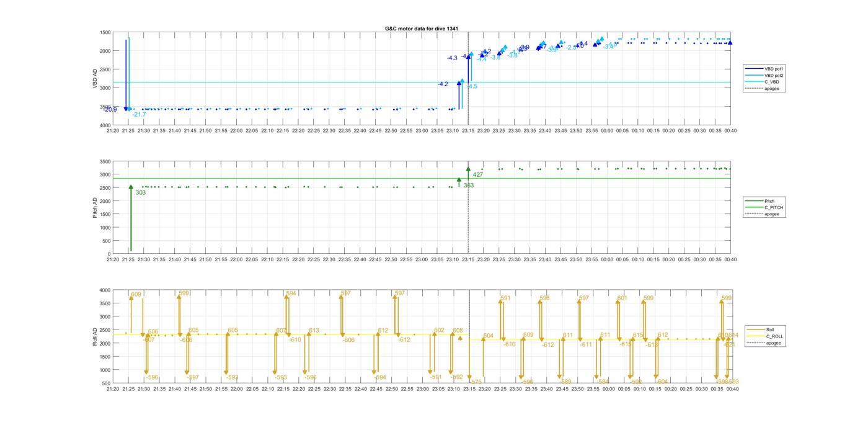Click the "602" roll data label
The image size is (868, 430).
tap(440, 331)
